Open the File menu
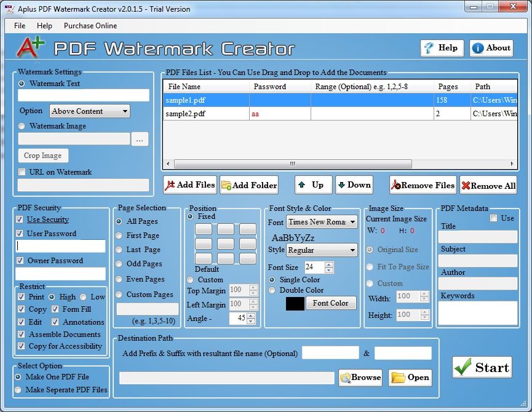This screenshot has height=412, width=532. click(20, 26)
